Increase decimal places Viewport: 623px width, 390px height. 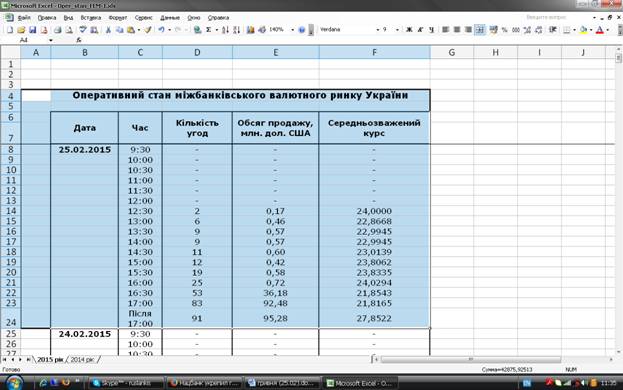527,30
